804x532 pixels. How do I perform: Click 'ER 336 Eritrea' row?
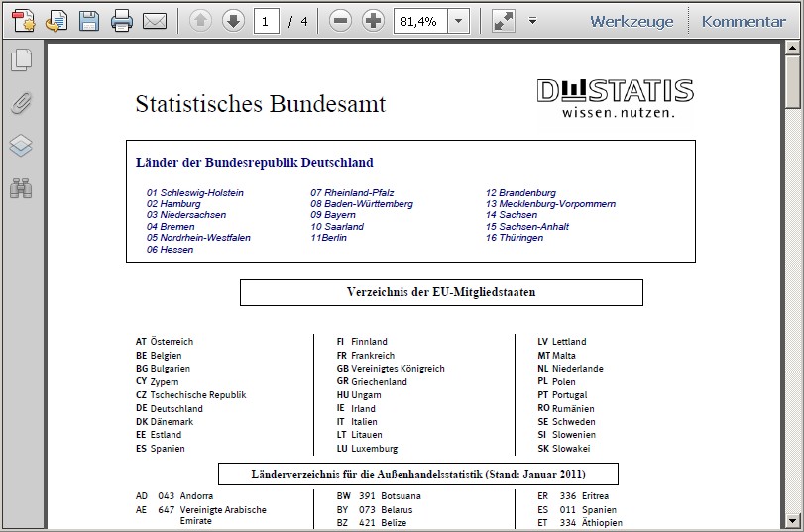coord(573,496)
